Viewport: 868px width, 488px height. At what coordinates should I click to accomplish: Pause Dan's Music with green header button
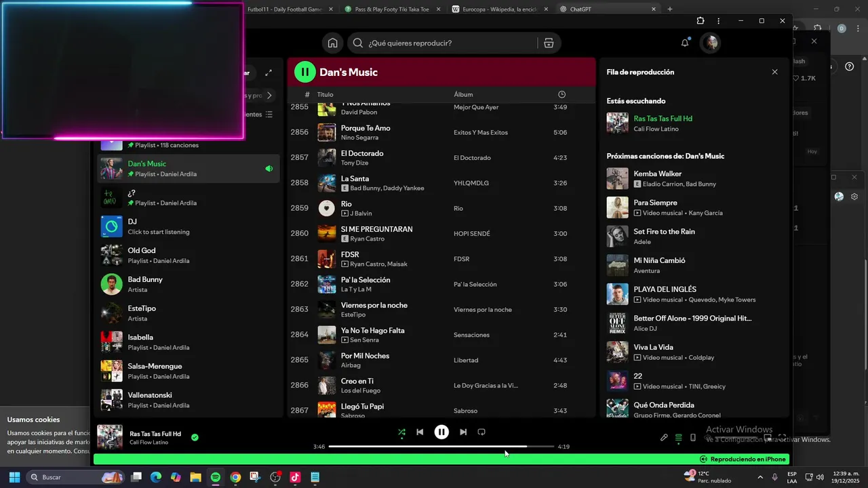[305, 72]
